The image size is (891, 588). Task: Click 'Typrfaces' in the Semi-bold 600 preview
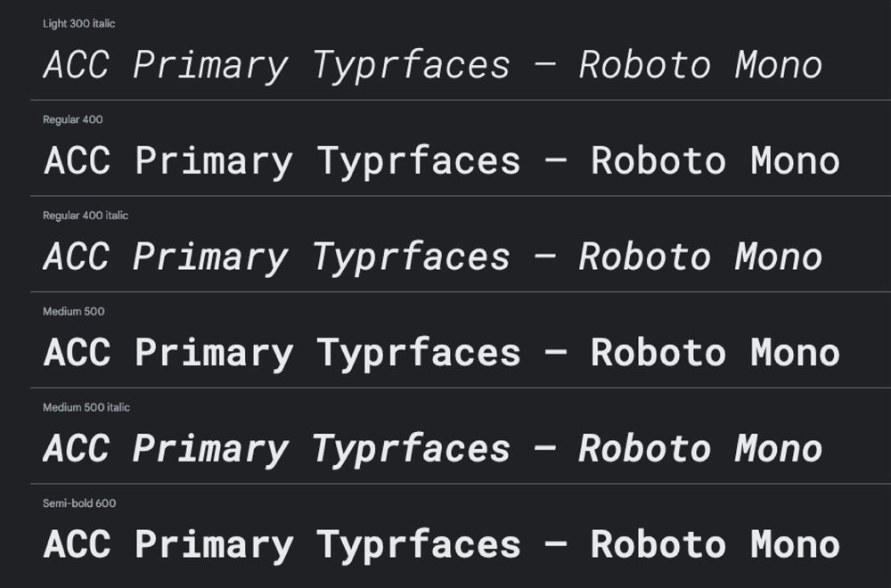[x=419, y=544]
